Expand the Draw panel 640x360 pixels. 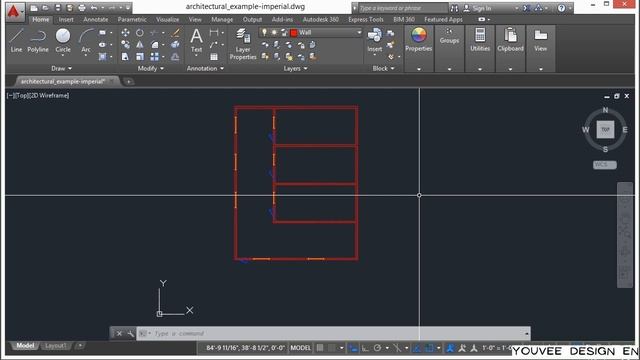[x=62, y=68]
